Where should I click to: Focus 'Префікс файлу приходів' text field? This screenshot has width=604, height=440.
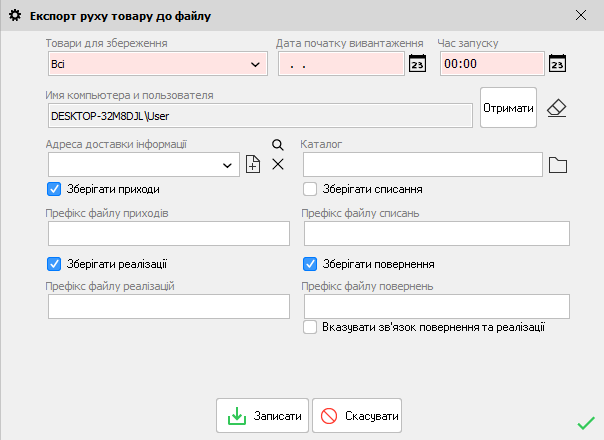pos(168,233)
